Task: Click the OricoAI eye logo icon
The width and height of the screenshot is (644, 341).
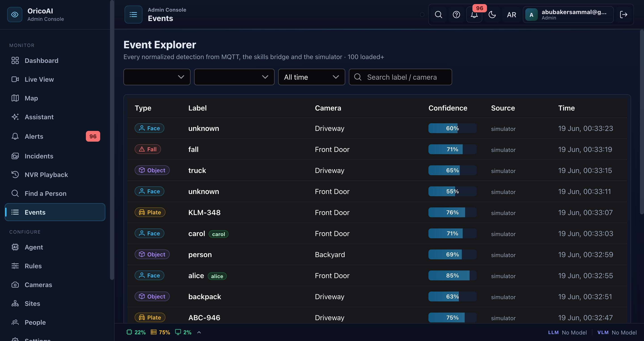Action: [15, 15]
